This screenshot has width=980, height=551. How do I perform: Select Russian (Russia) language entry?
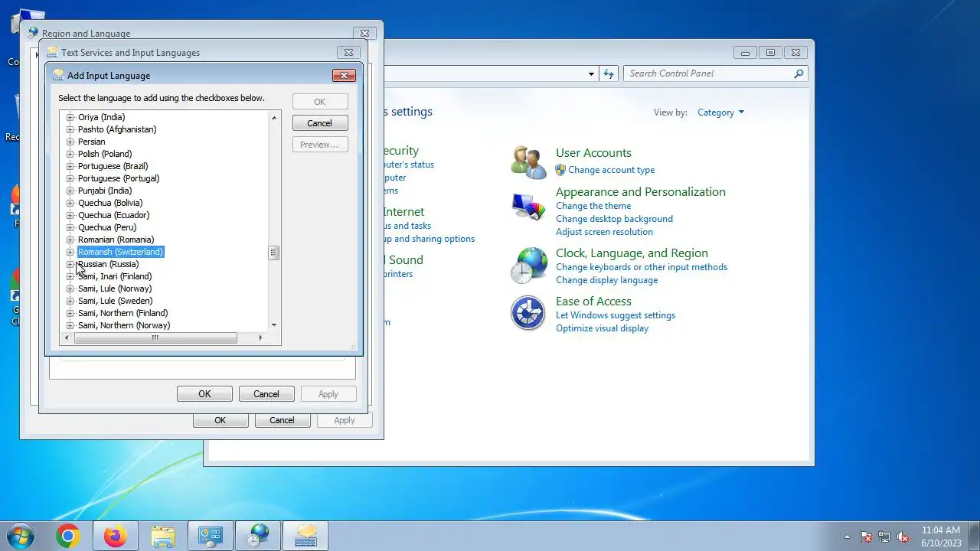tap(108, 264)
